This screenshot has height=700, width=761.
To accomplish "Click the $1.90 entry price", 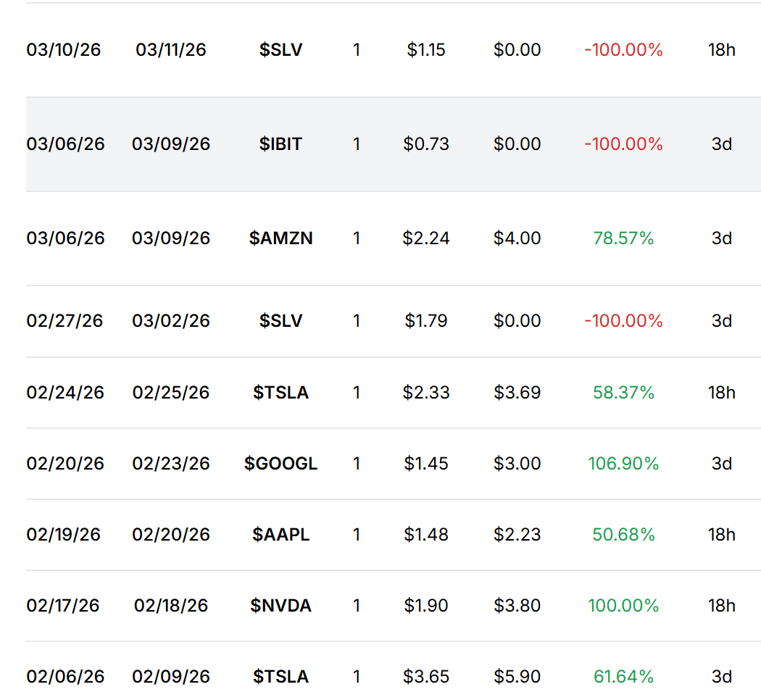I will [x=425, y=605].
